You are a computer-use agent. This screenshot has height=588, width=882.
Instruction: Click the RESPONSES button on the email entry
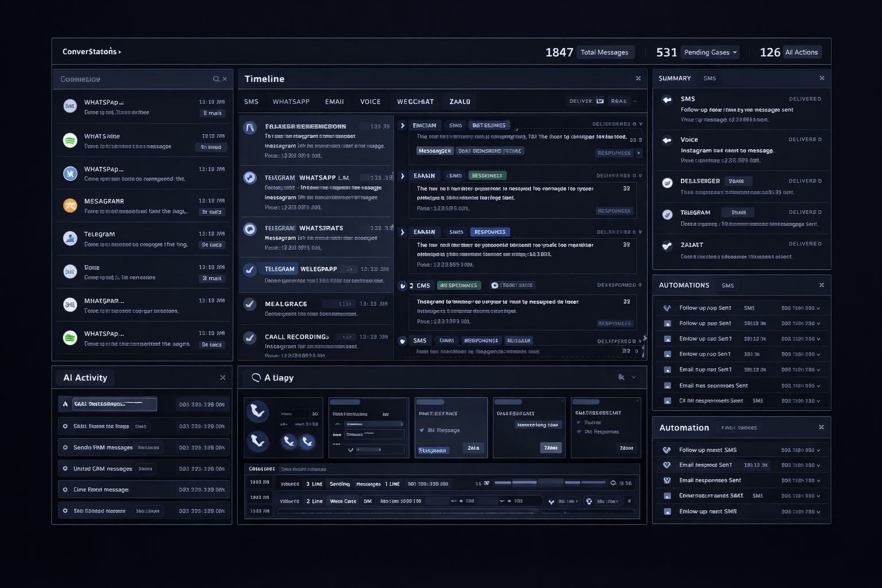click(x=614, y=211)
